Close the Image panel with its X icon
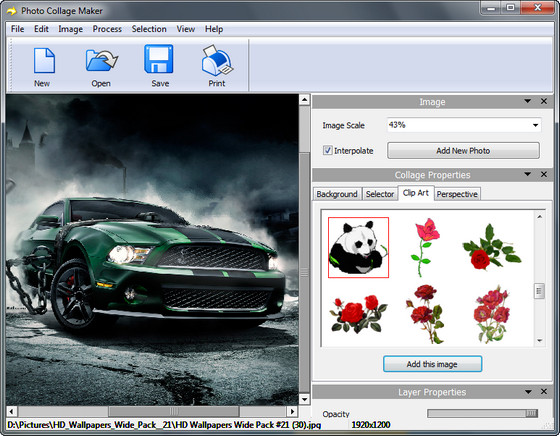The width and height of the screenshot is (560, 436). (544, 101)
